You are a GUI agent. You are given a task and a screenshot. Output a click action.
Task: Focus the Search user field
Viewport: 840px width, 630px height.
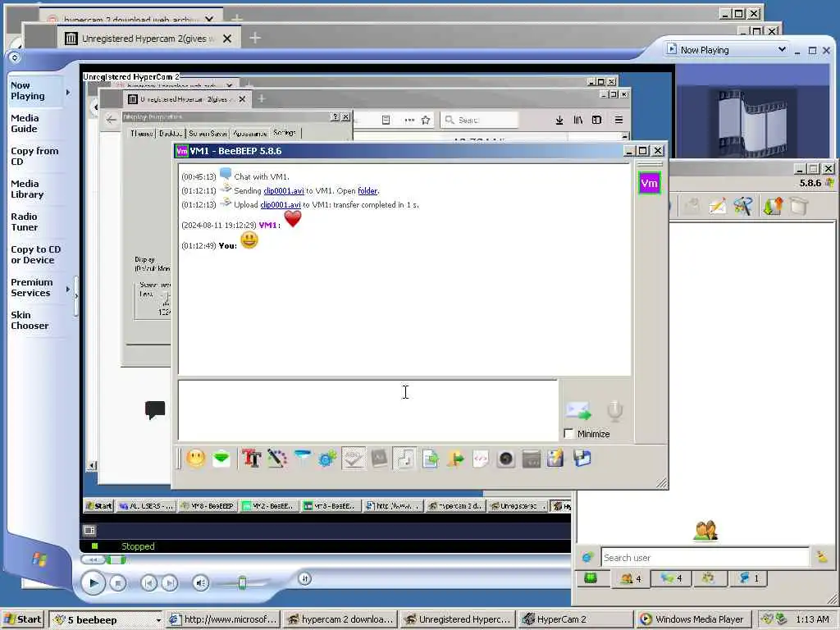tap(705, 558)
